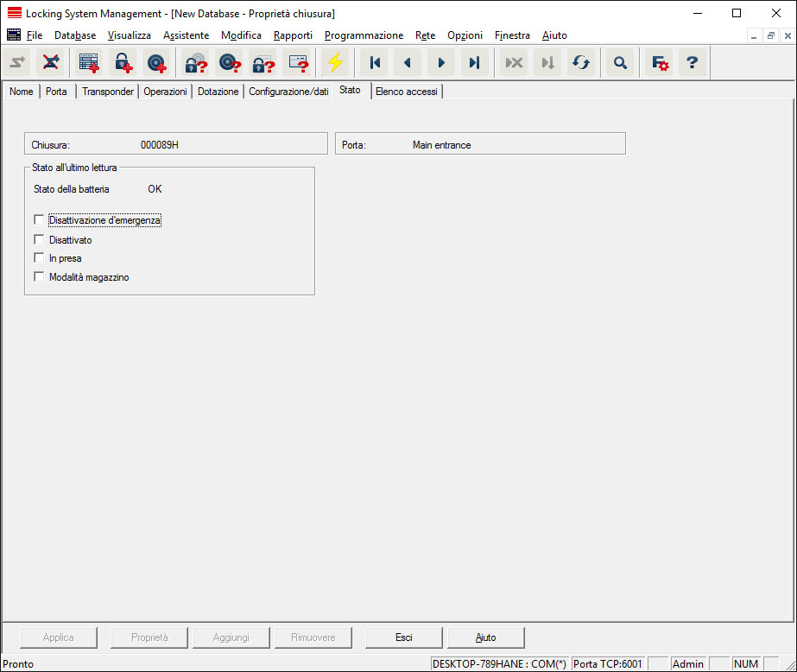The image size is (797, 672).
Task: Click the add new lock icon
Action: pyautogui.click(x=123, y=63)
